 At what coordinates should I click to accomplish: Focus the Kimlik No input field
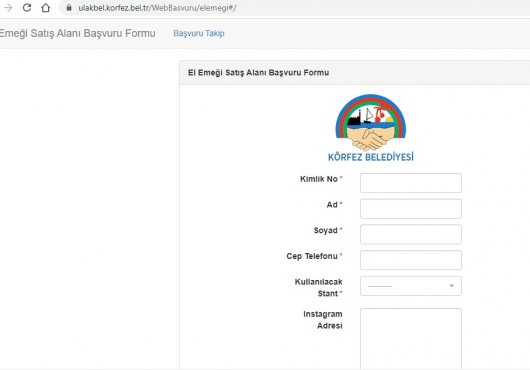click(411, 183)
